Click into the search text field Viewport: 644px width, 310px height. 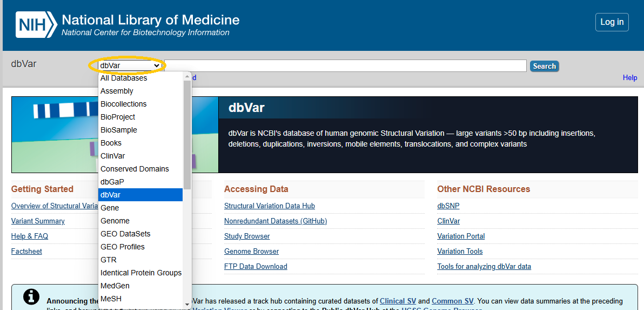(345, 66)
